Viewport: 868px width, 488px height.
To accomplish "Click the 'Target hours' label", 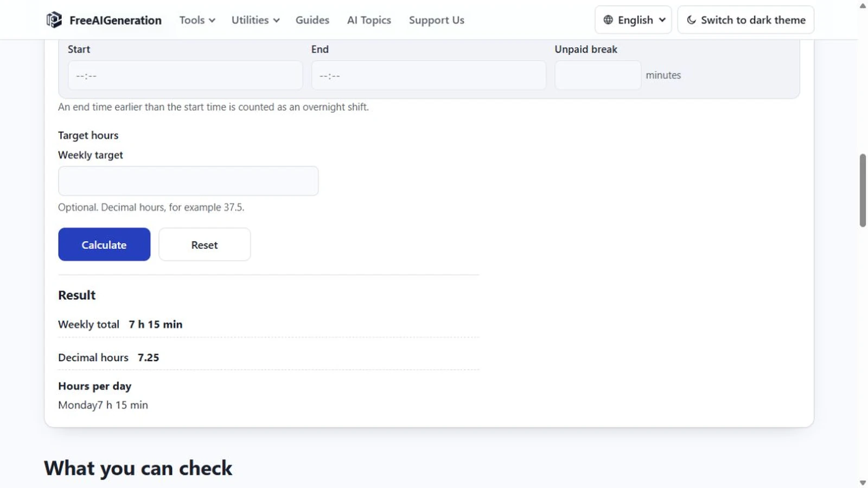I will pyautogui.click(x=88, y=135).
